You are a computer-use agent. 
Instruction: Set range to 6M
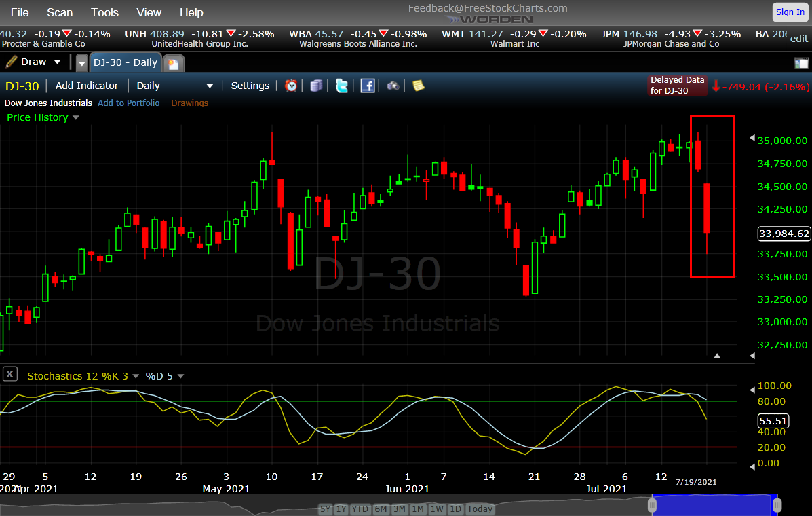(381, 509)
